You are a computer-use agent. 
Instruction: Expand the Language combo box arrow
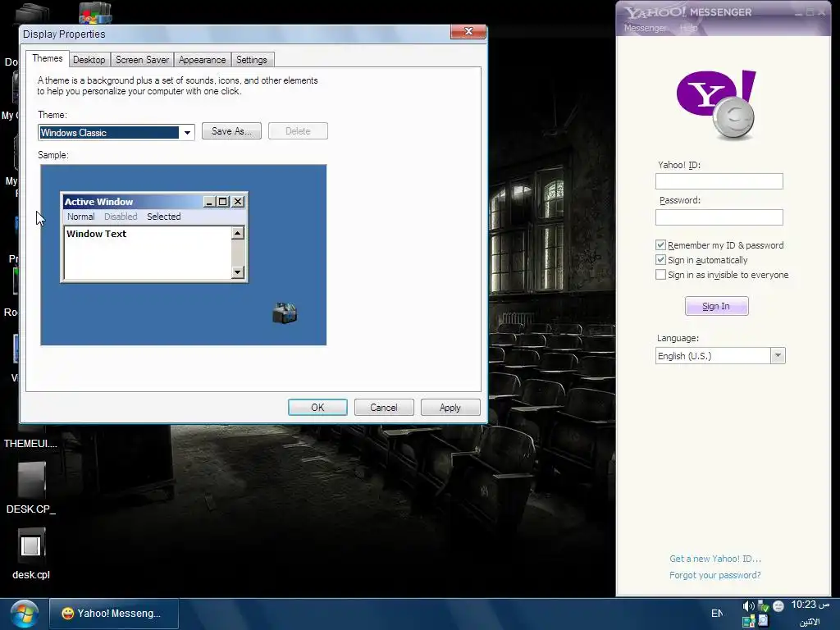click(x=778, y=356)
